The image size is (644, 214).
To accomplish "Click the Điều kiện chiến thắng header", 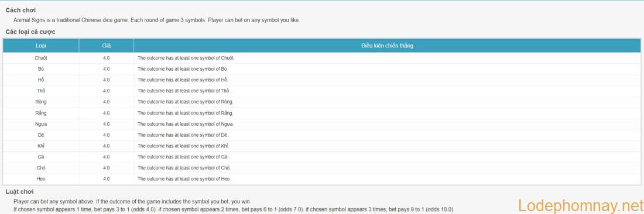I will [x=387, y=46].
